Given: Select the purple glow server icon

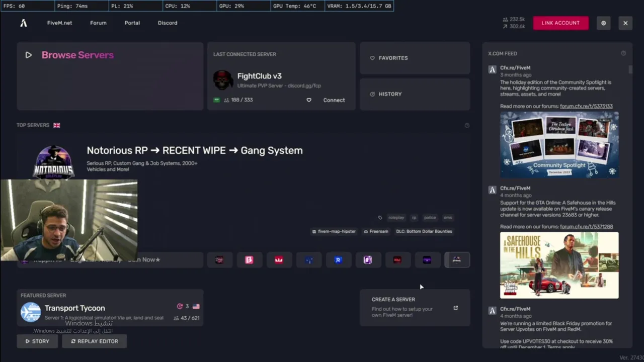Looking at the screenshot, I should tap(427, 260).
